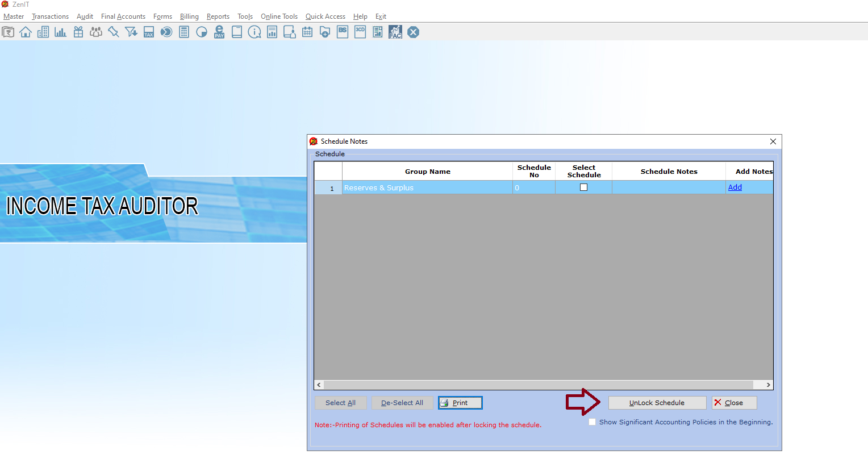This screenshot has height=463, width=868.
Task: Select row header number 1
Action: click(328, 187)
